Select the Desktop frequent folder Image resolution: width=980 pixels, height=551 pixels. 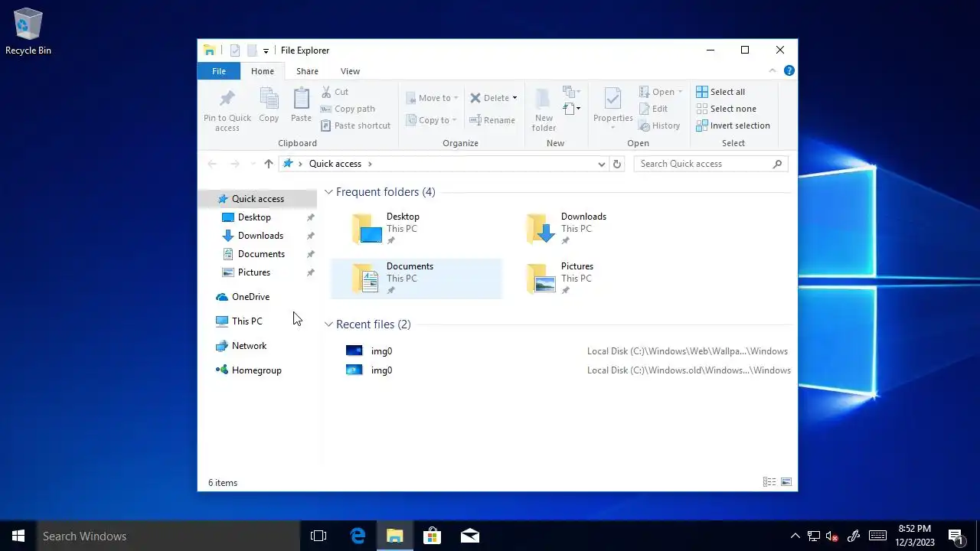tap(416, 228)
